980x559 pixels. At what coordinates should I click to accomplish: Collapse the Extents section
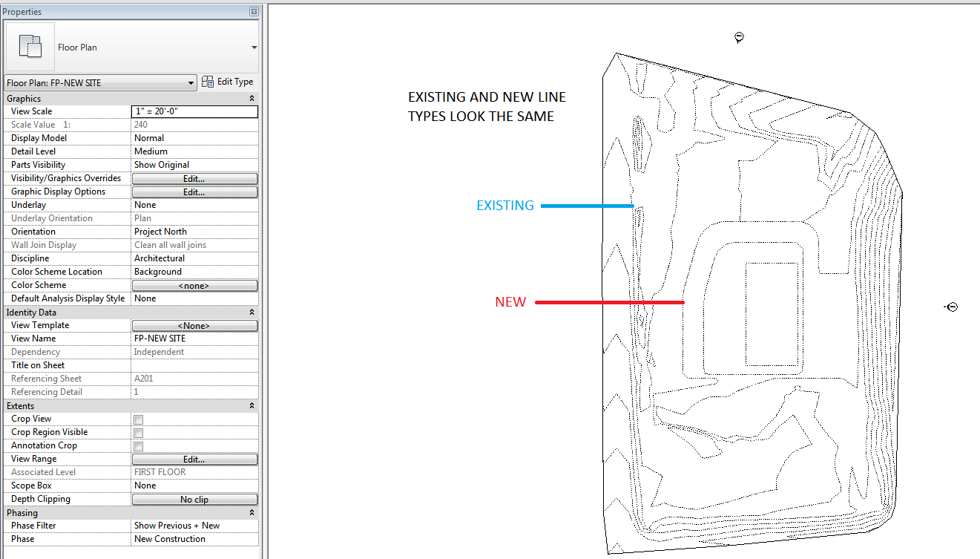tap(251, 406)
